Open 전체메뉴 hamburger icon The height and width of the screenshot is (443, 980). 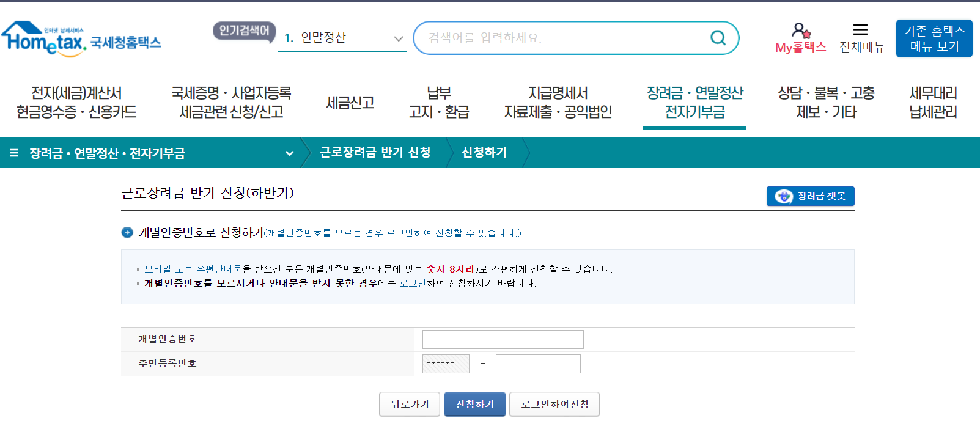click(x=860, y=29)
